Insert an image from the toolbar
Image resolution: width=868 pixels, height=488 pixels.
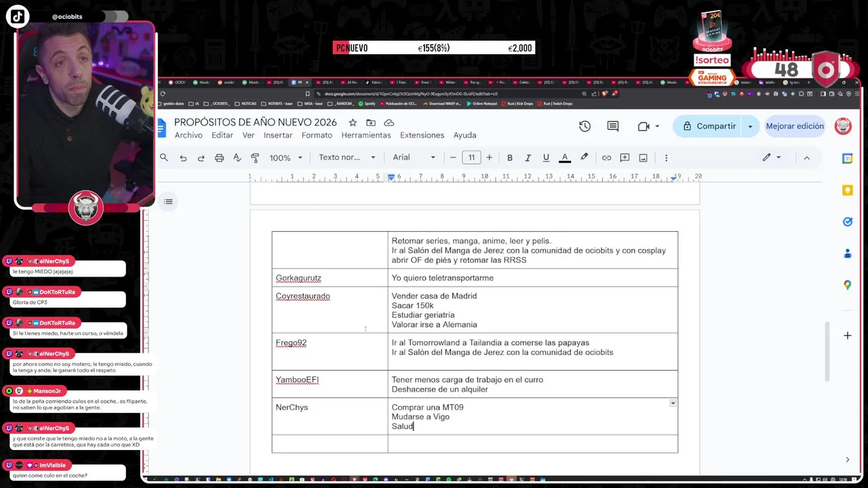(x=643, y=158)
